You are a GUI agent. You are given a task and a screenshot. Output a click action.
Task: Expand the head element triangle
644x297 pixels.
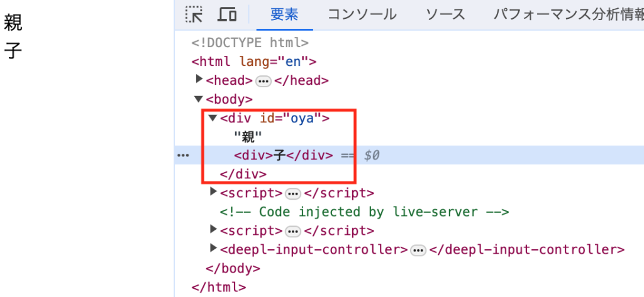[x=199, y=79]
